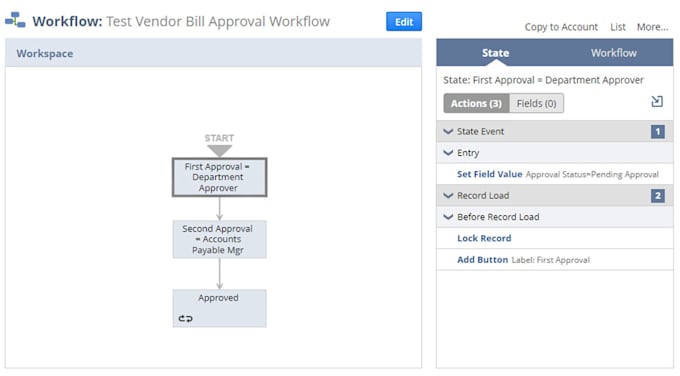The height and width of the screenshot is (376, 680).
Task: Click the blue Edit button
Action: coord(404,22)
